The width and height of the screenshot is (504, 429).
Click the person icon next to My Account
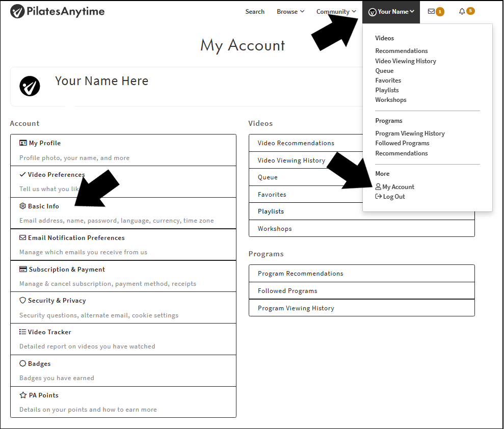click(378, 186)
